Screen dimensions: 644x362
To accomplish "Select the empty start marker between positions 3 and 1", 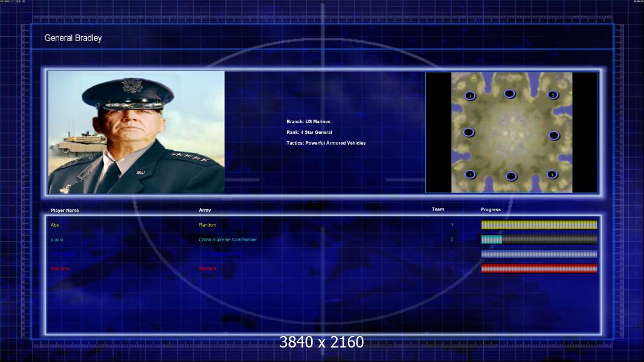I will tap(469, 132).
